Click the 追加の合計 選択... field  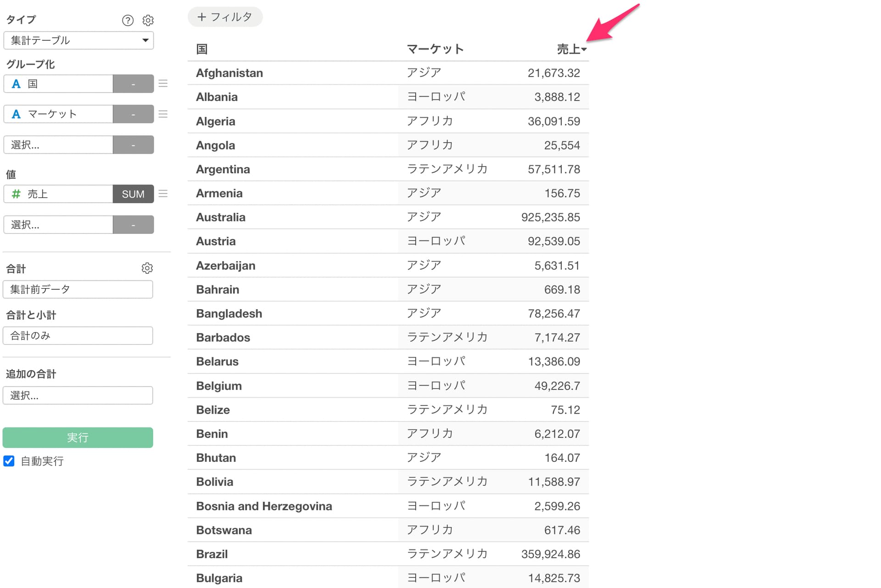(78, 395)
